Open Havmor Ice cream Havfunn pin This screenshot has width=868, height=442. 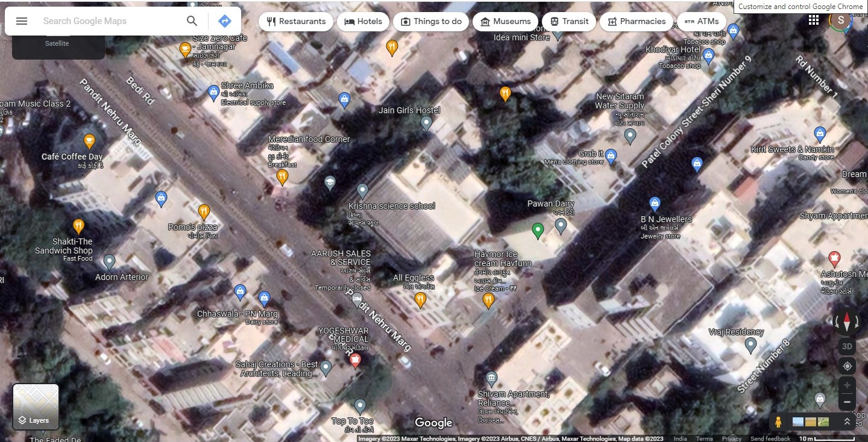coord(489,300)
